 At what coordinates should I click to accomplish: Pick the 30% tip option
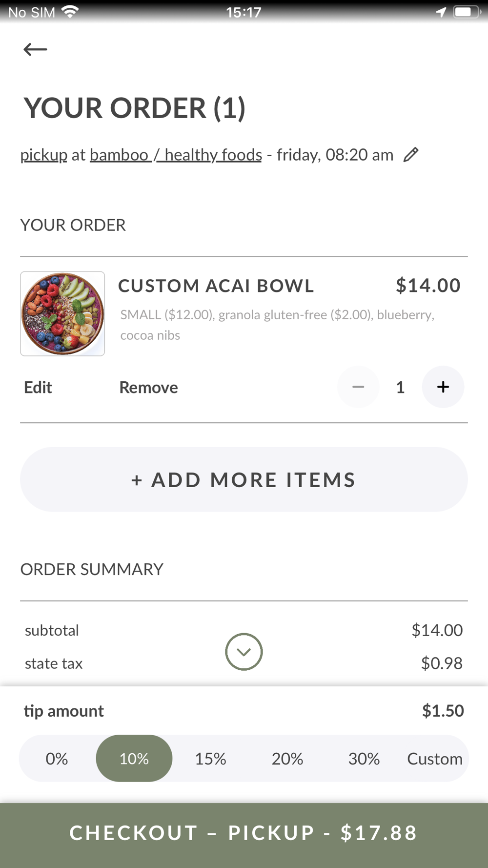tap(364, 759)
